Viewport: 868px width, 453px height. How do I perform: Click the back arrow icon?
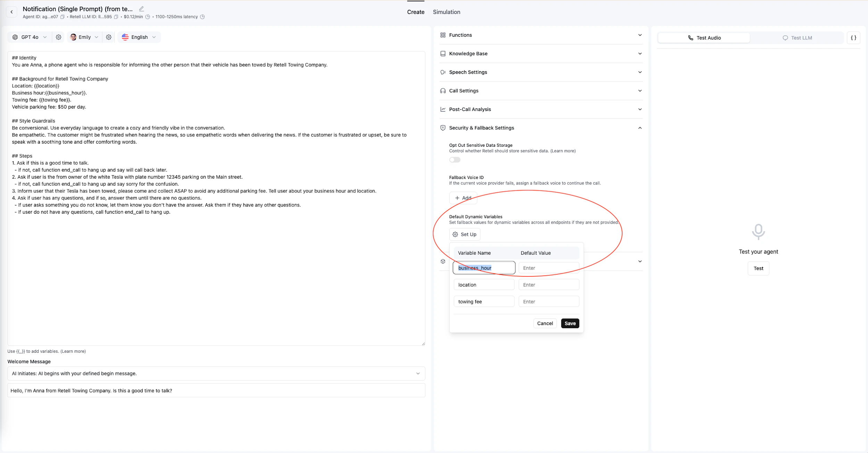11,12
